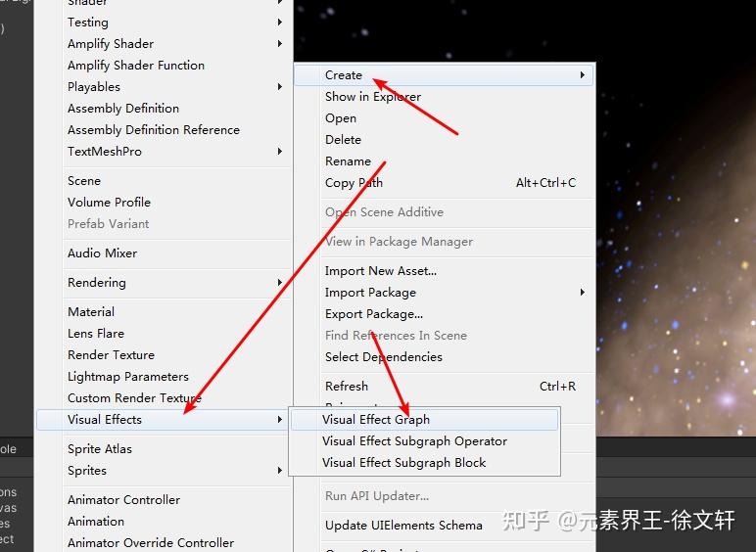Create an Animator Override Controller
Image resolution: width=756 pixels, height=552 pixels.
click(164, 542)
